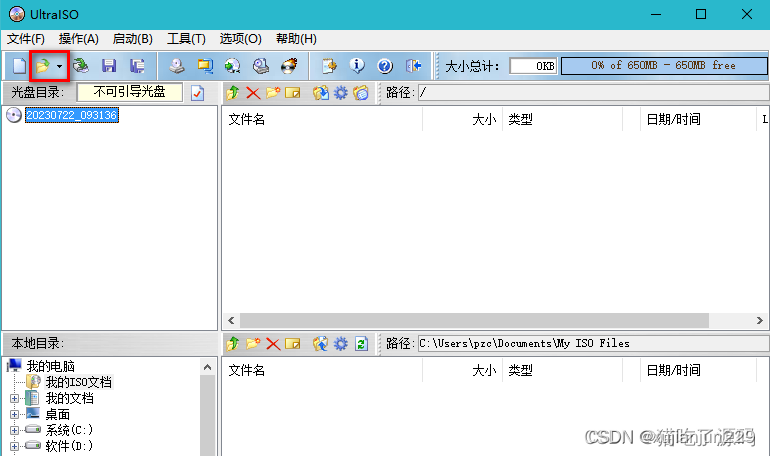
Task: Open an image file with the Open folder icon
Action: coord(43,66)
